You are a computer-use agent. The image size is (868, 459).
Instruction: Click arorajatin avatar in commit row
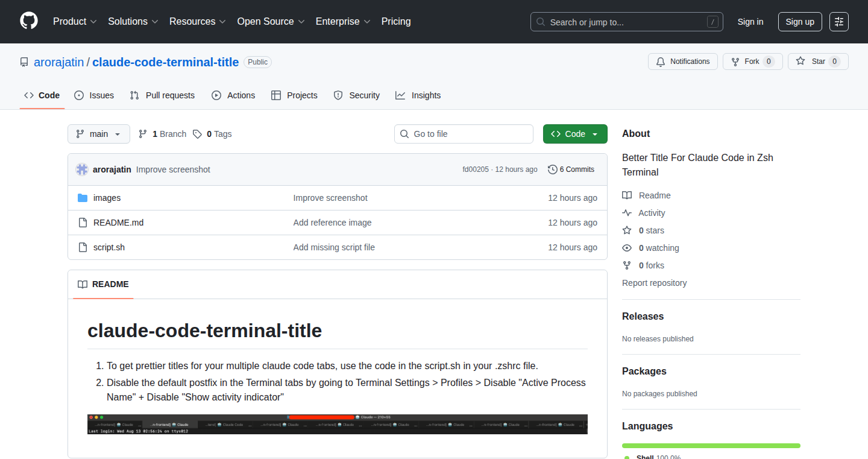[x=82, y=169]
